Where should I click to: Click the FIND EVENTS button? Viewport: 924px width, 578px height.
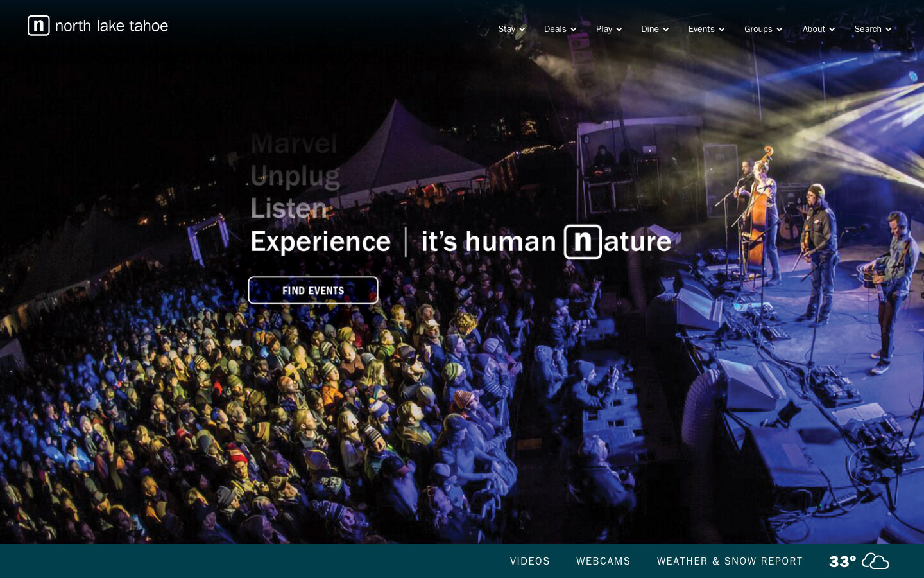point(313,290)
